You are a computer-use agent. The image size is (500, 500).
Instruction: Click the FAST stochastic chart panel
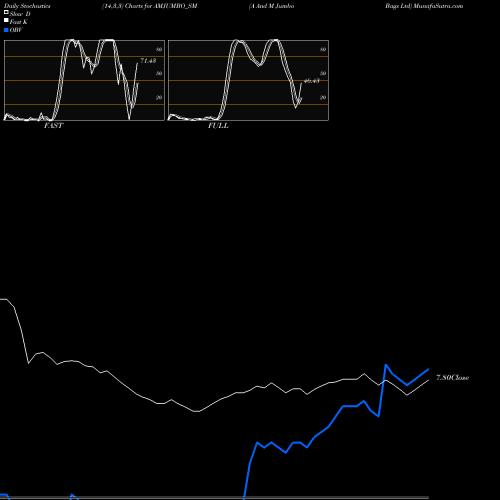[x=84, y=80]
